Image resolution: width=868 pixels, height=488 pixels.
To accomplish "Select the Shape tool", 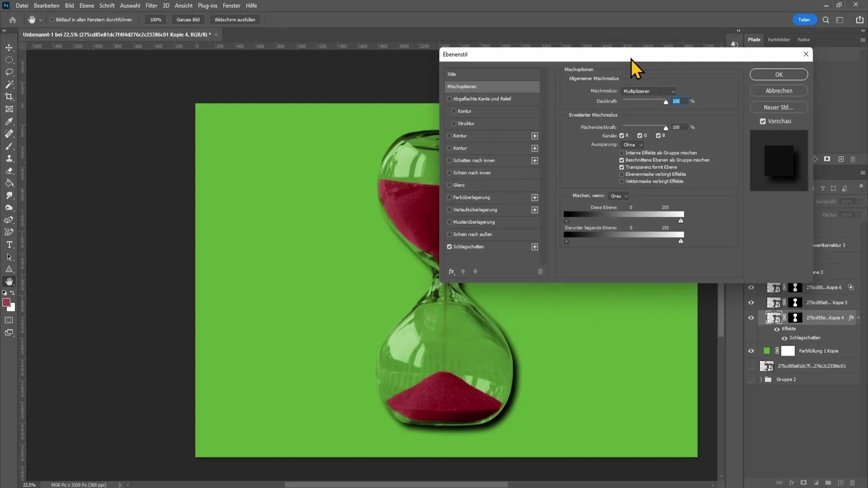I will click(9, 269).
